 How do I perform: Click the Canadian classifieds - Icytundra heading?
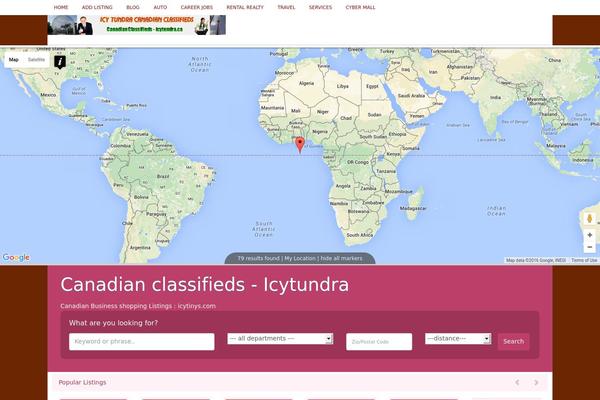tap(205, 284)
